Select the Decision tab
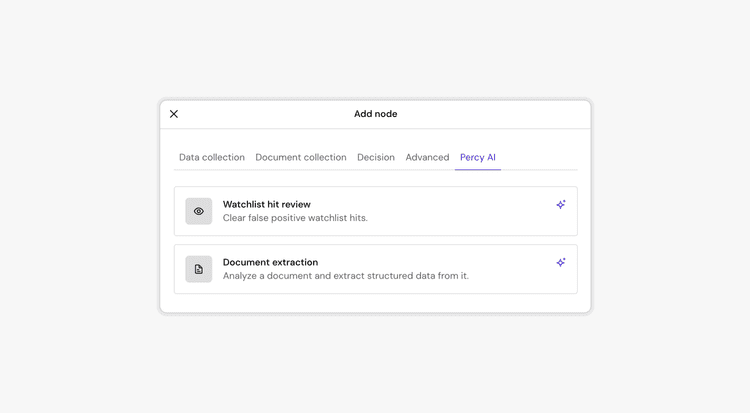Screen dimensions: 750x413 click(376, 157)
